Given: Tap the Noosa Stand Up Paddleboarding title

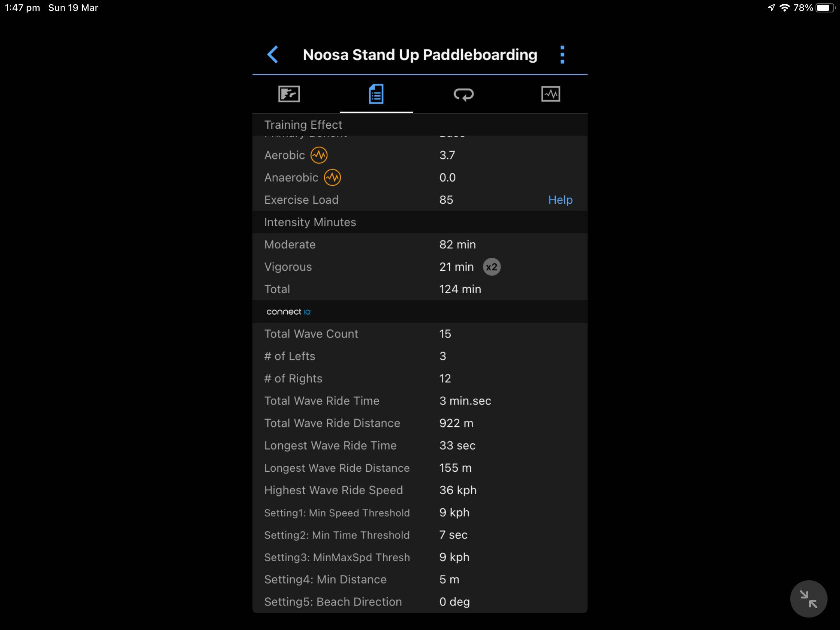Looking at the screenshot, I should click(x=420, y=55).
